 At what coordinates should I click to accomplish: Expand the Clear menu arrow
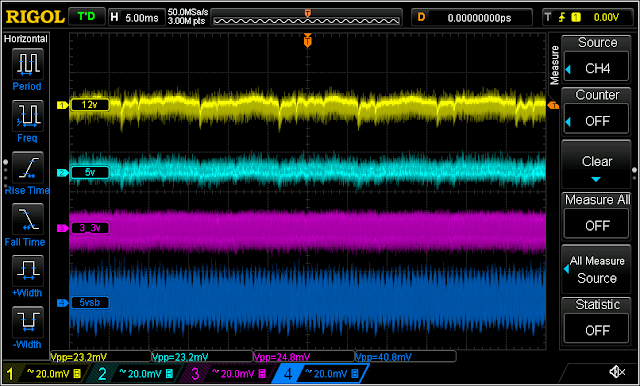tap(596, 179)
